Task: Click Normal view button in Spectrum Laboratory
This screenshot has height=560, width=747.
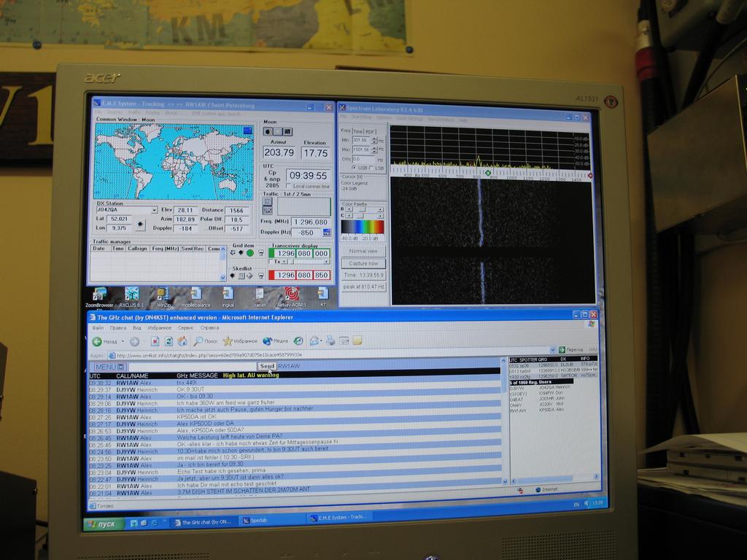Action: tap(363, 251)
